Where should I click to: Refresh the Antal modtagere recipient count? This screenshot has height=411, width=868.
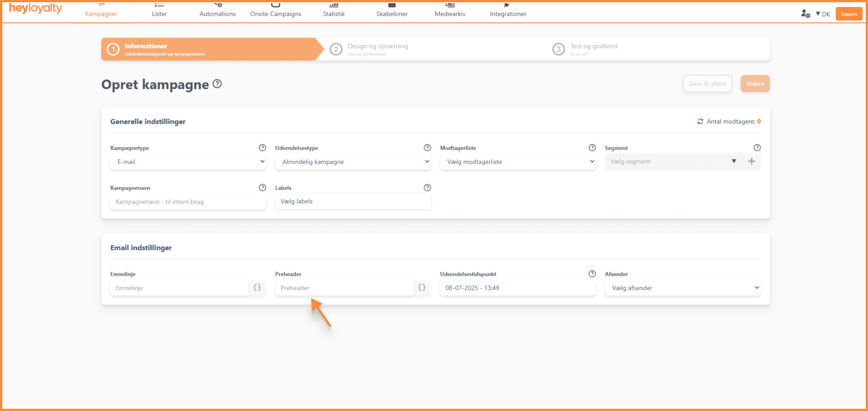(x=700, y=121)
